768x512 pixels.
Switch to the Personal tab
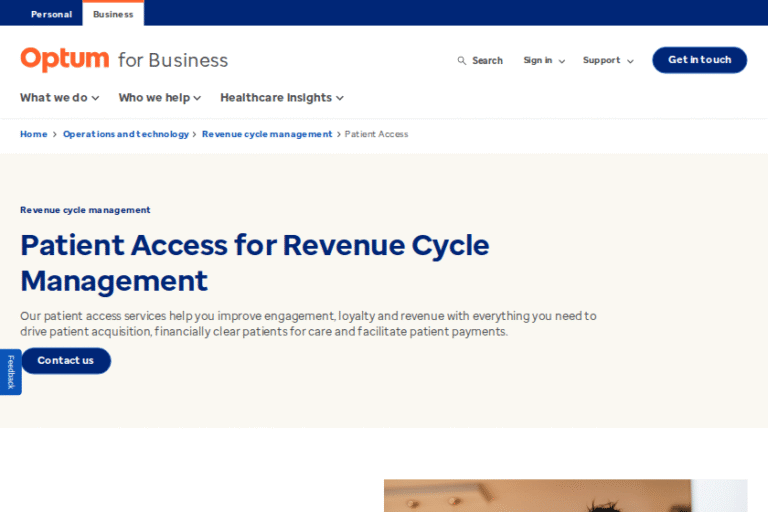[x=51, y=14]
